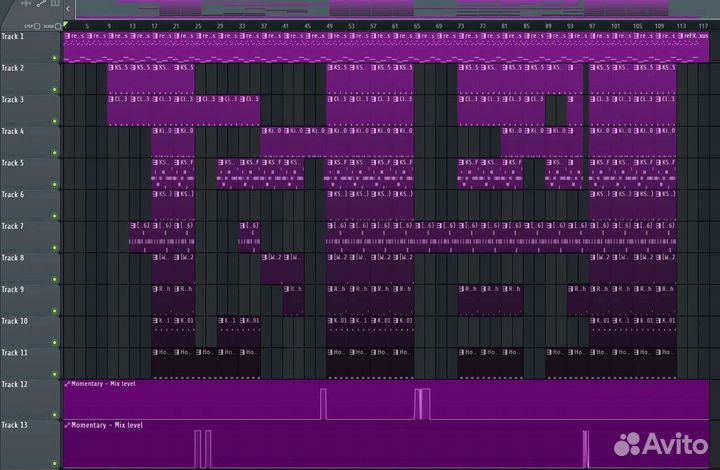This screenshot has width=720, height=470.
Task: Click the playhead marker at timeline start
Action: click(66, 24)
